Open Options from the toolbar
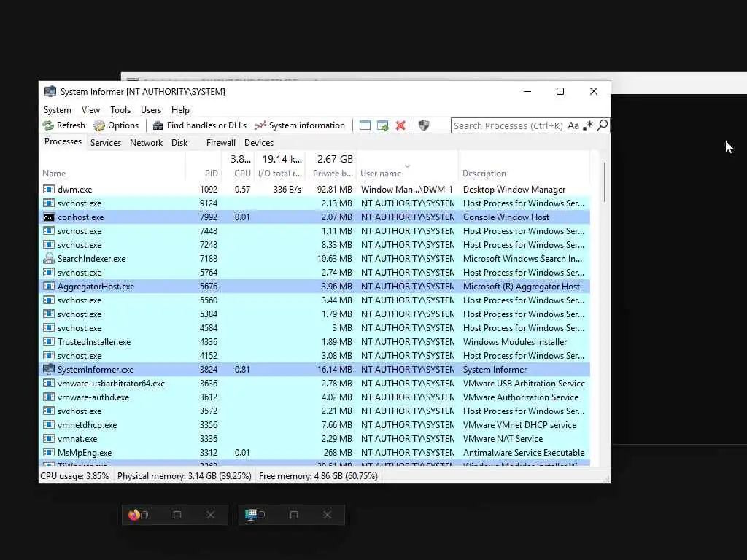The height and width of the screenshot is (560, 747). click(116, 125)
